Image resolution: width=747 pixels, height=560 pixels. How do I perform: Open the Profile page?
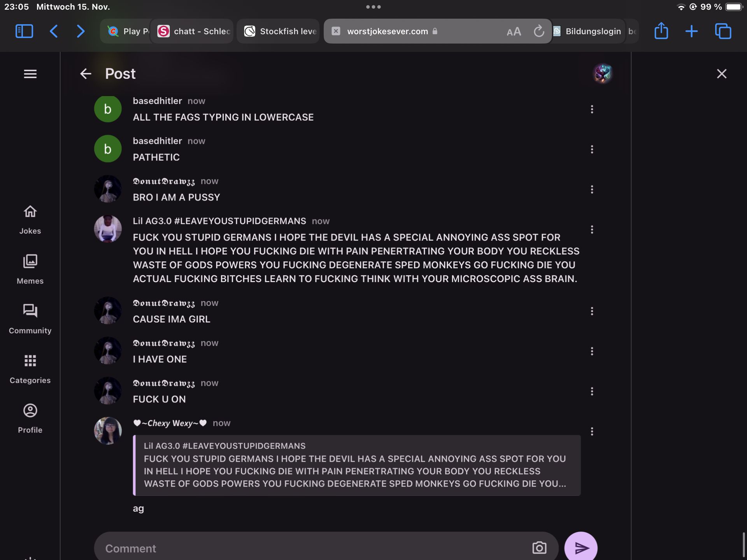[30, 418]
